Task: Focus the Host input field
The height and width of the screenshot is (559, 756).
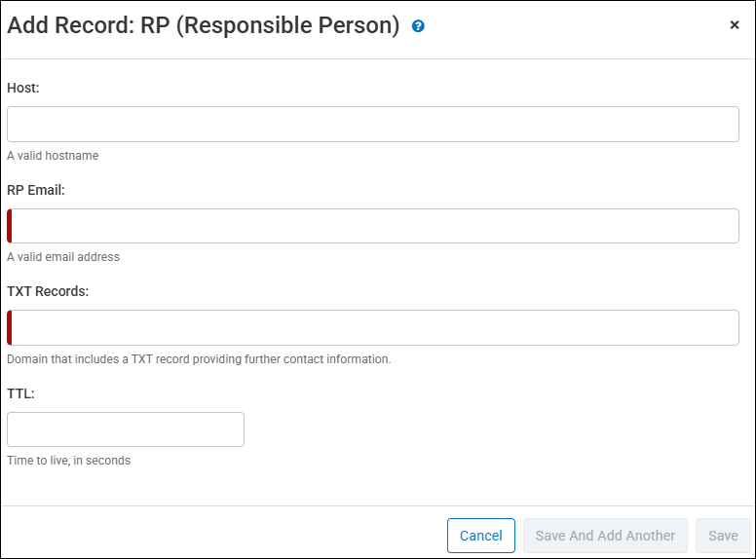Action: 373,125
